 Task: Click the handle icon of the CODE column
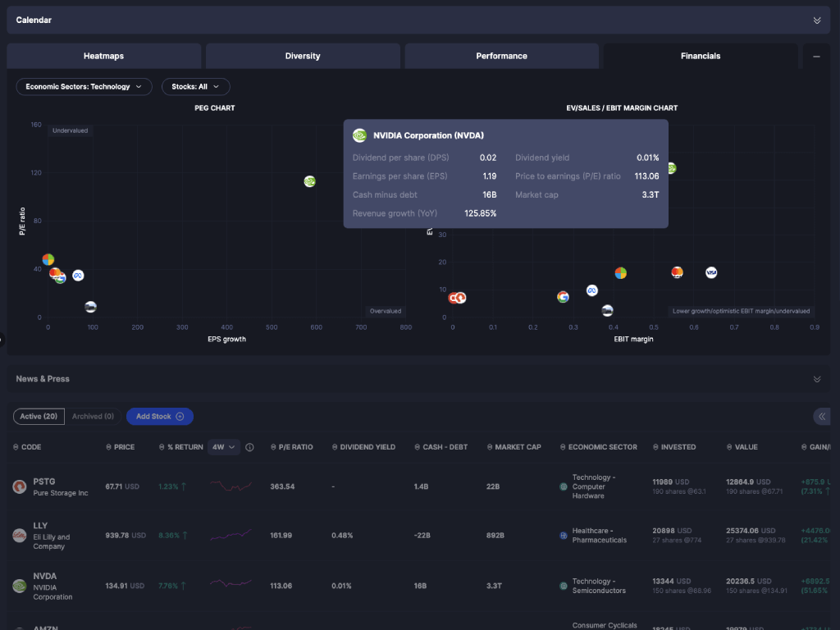click(16, 447)
